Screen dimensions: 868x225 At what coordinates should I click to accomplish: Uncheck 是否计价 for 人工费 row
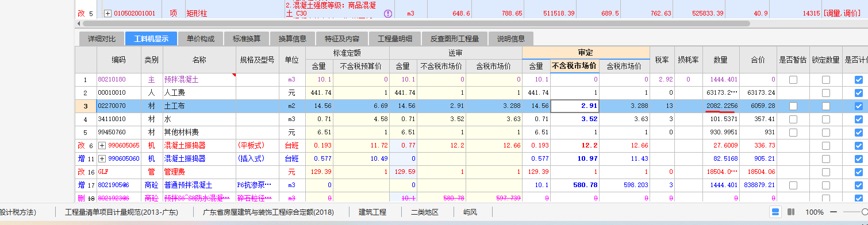pos(859,93)
